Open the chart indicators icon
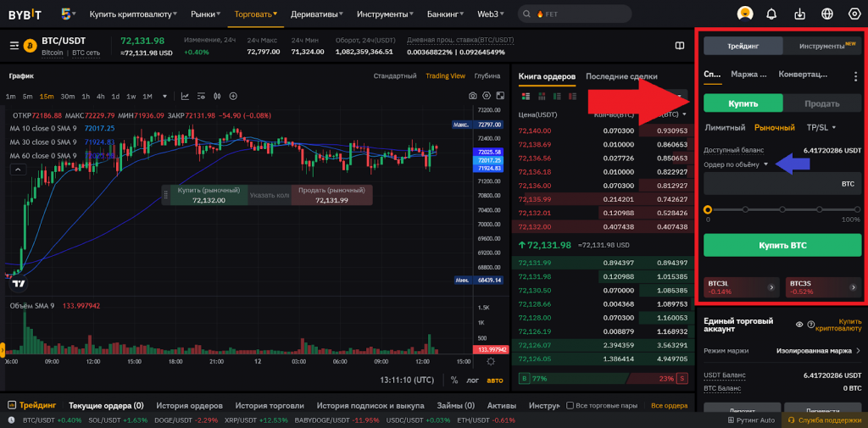The image size is (868, 428). [x=202, y=97]
